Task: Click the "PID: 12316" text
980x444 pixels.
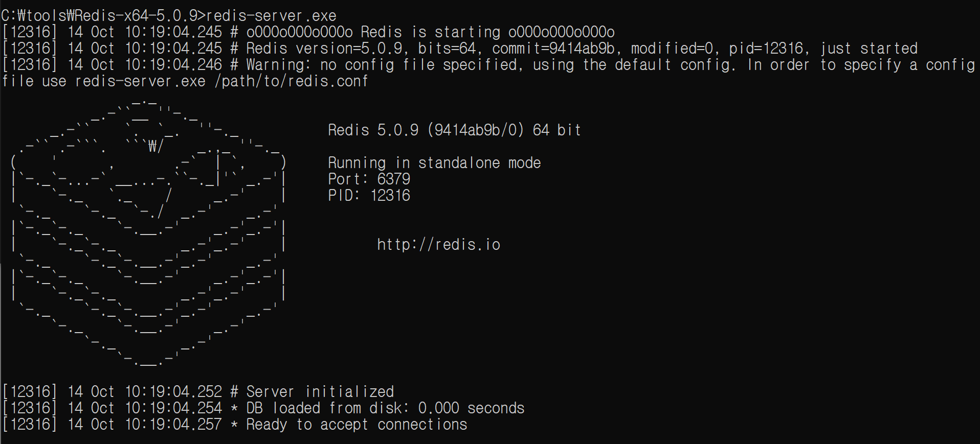Action: pos(369,196)
